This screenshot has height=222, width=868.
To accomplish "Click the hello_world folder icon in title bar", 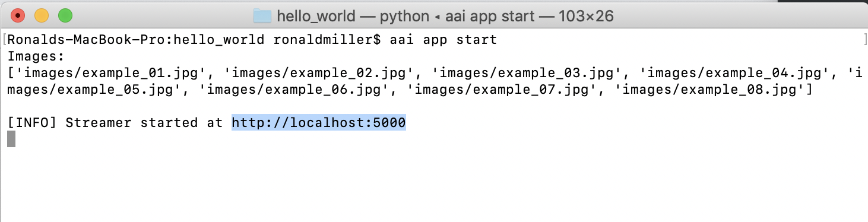I will coord(262,15).
